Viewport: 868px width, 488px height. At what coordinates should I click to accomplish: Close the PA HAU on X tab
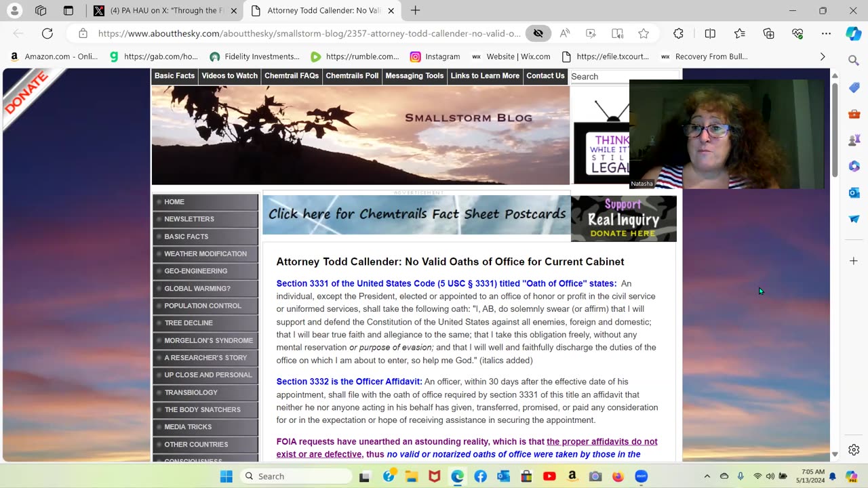(x=234, y=11)
